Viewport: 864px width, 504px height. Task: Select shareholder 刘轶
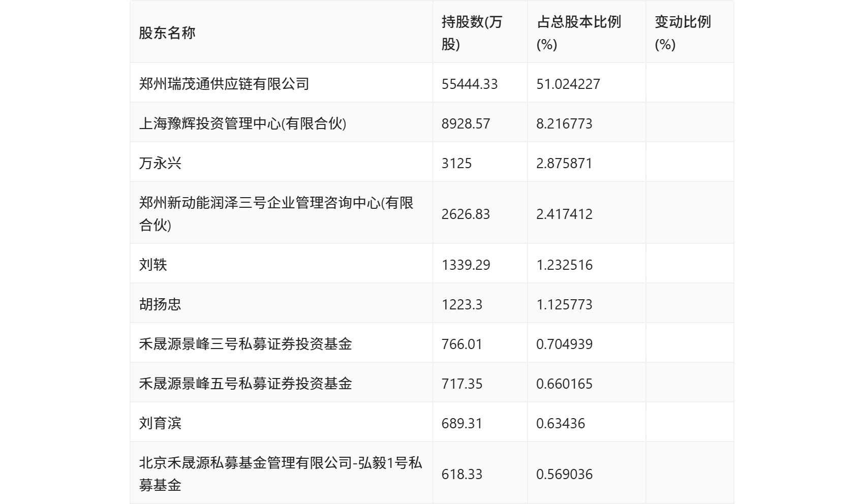click(153, 264)
